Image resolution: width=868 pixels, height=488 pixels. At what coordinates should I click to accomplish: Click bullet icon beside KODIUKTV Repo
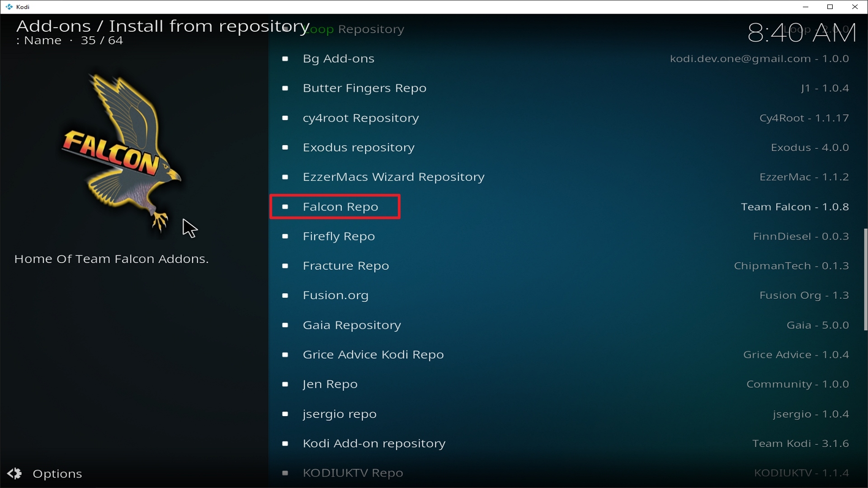[x=285, y=473]
